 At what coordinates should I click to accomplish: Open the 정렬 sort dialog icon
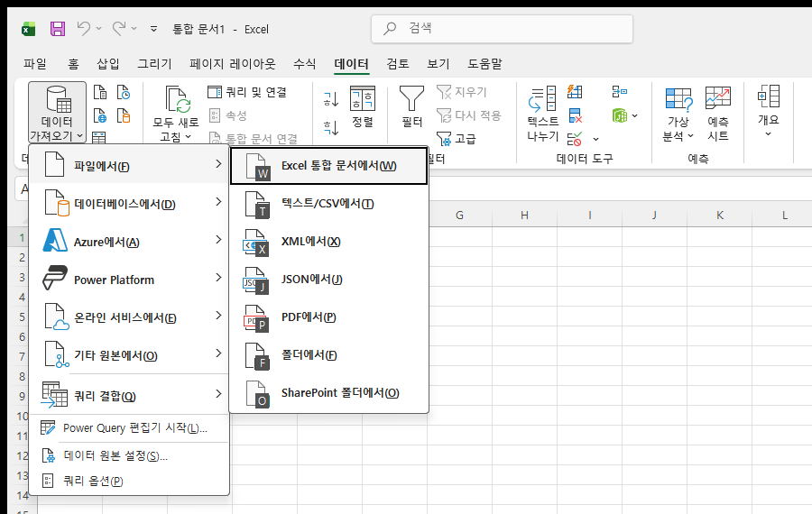pos(363,98)
